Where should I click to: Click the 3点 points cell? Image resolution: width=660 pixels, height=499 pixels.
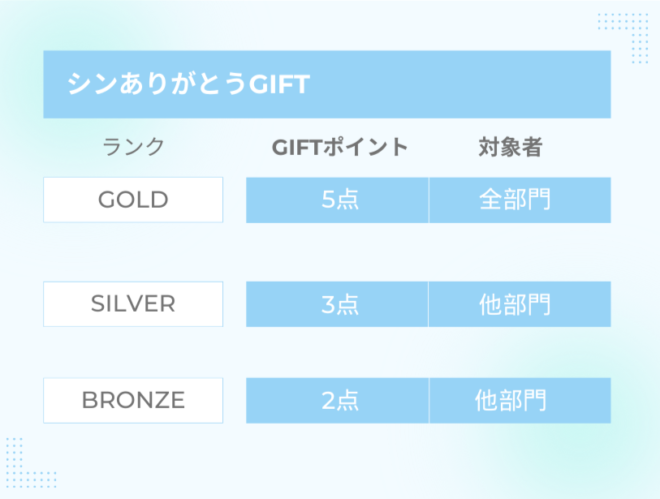[x=337, y=304]
